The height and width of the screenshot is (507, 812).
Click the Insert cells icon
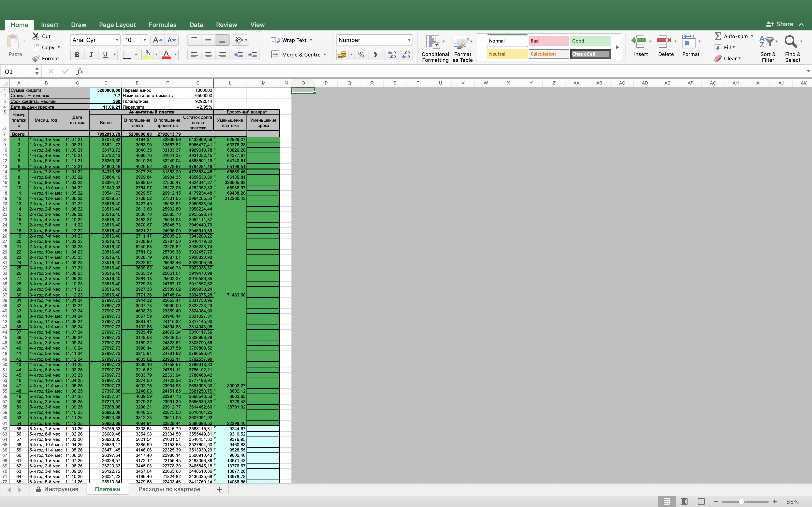[639, 42]
